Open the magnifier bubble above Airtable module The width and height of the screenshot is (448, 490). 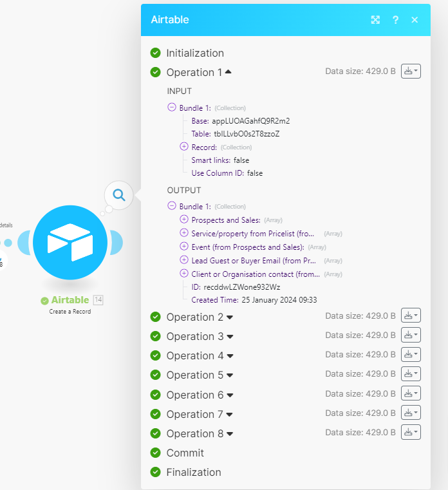[x=119, y=195]
